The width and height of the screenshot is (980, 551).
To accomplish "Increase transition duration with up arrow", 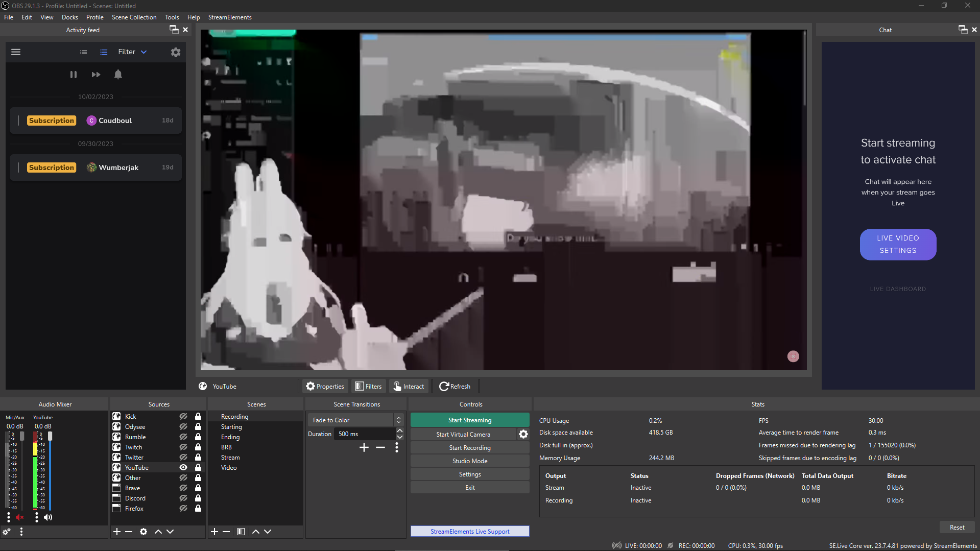I will 400,431.
